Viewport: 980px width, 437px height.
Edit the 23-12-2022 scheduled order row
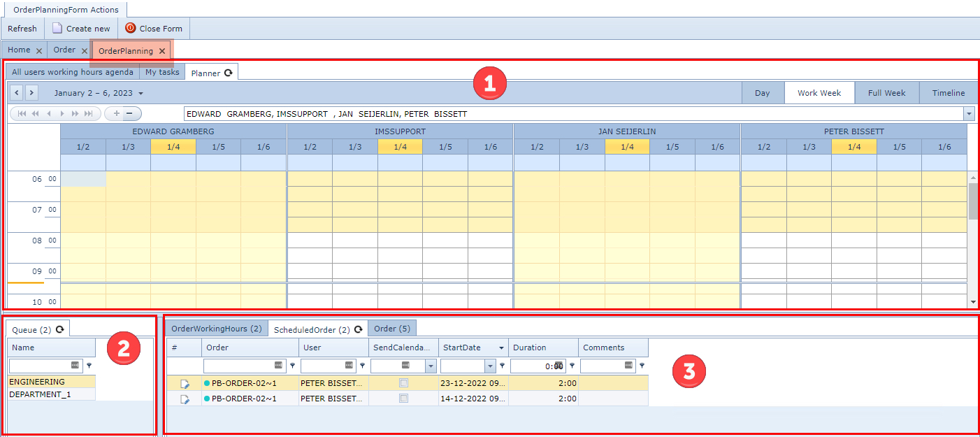(x=185, y=383)
